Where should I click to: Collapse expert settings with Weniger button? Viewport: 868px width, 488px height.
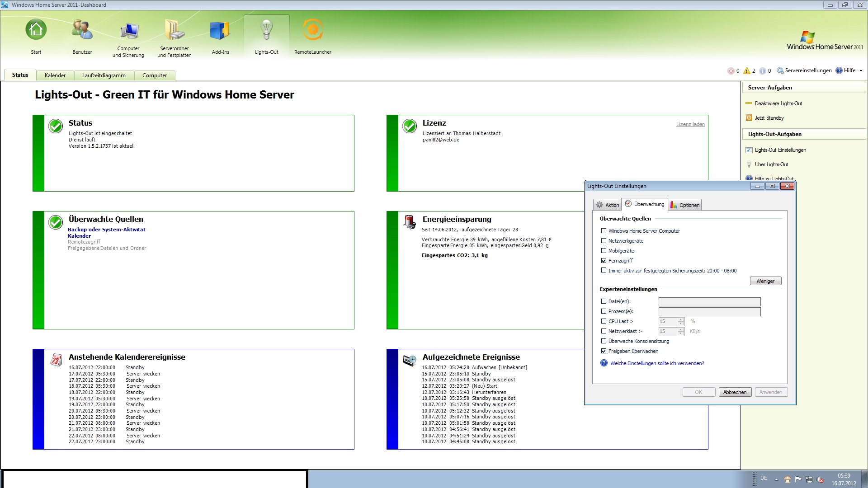pyautogui.click(x=765, y=281)
